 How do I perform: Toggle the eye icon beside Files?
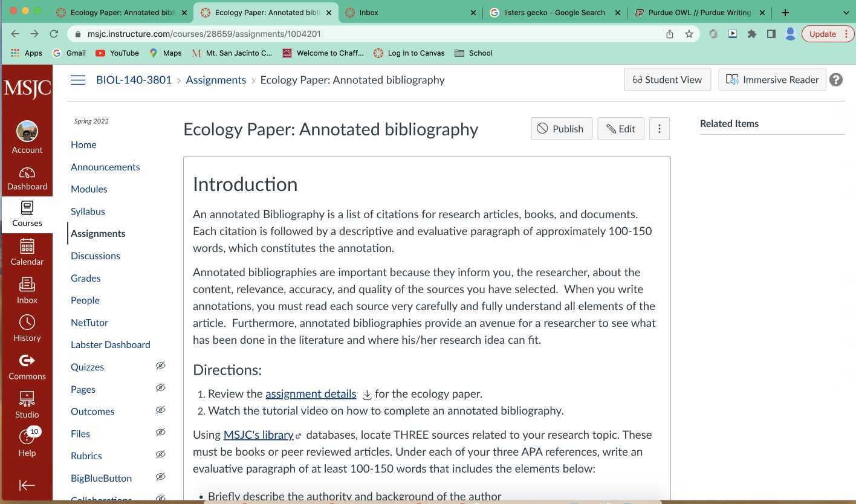(x=160, y=432)
